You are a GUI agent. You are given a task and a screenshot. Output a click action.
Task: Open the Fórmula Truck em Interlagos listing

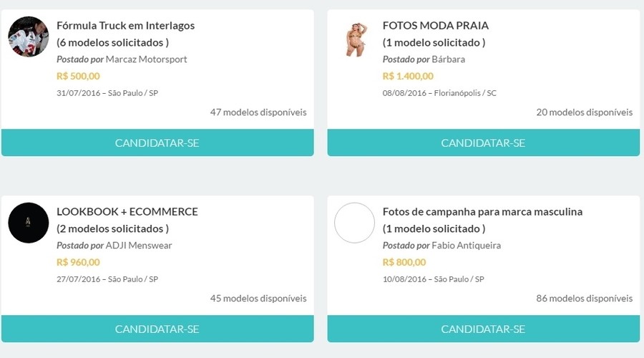coord(125,26)
